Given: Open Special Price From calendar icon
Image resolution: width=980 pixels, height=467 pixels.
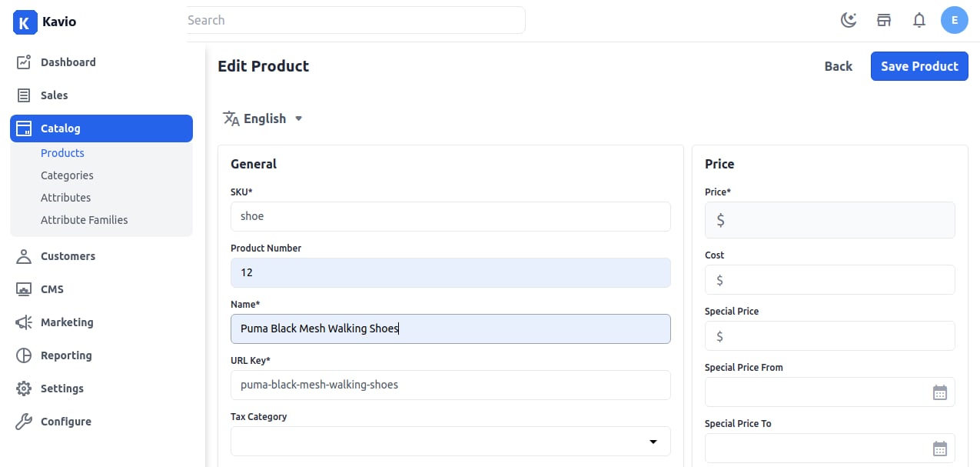Looking at the screenshot, I should click(x=939, y=392).
